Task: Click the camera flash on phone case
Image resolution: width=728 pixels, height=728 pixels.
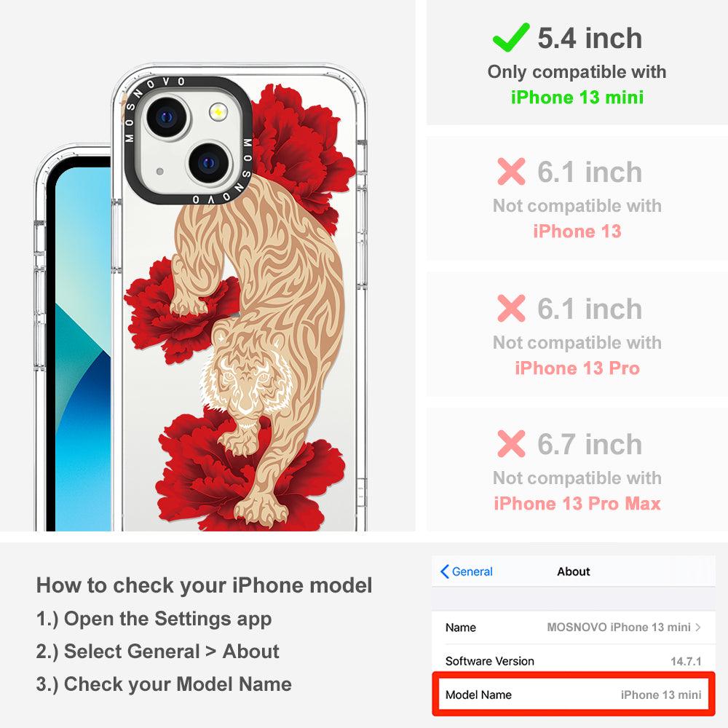Action: point(218,112)
